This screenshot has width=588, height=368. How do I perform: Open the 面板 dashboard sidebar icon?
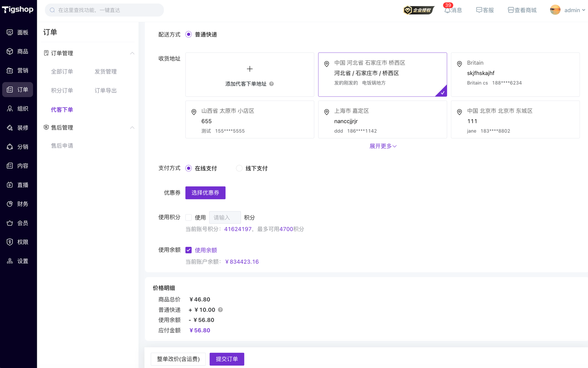(x=10, y=32)
